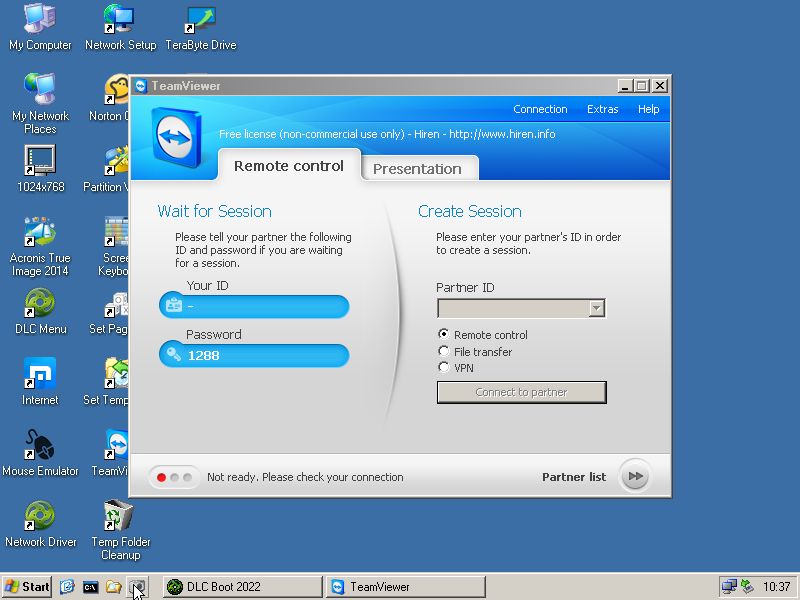The height and width of the screenshot is (600, 800).
Task: Click the Partner list arrow icon
Action: 635,476
